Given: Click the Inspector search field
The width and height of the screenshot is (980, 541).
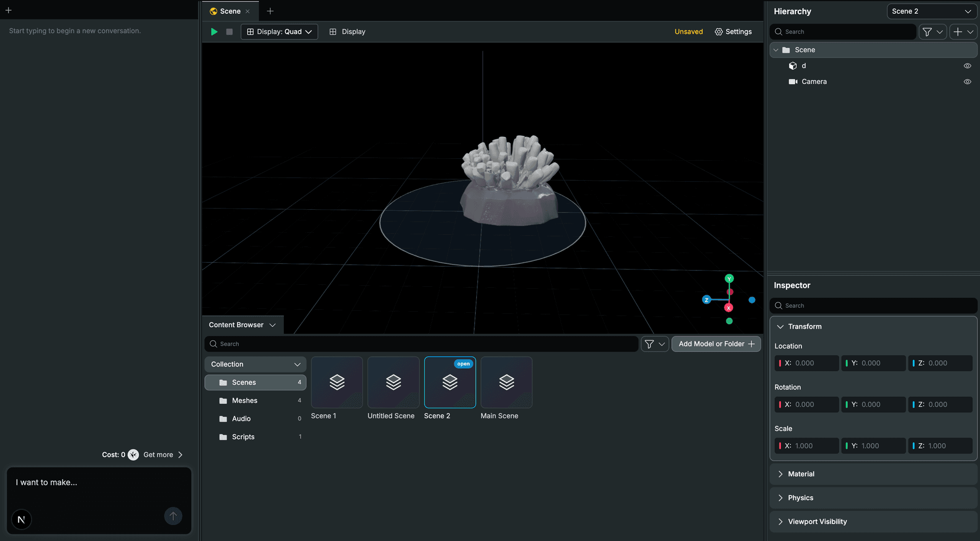Looking at the screenshot, I should pos(873,306).
